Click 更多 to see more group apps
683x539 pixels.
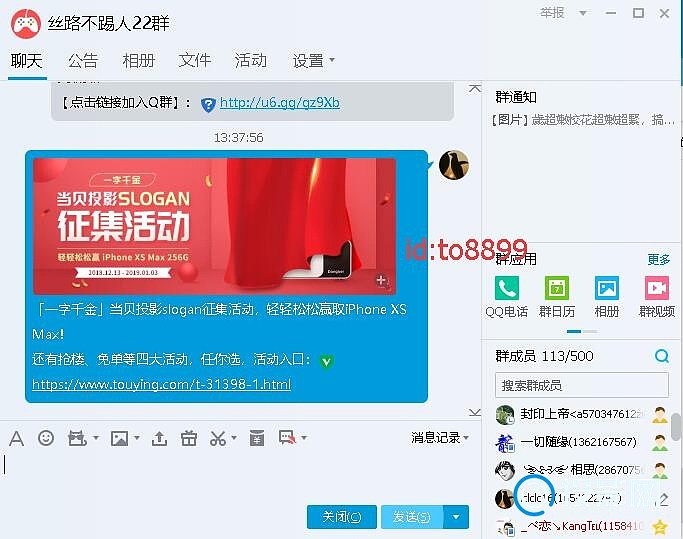(x=658, y=260)
